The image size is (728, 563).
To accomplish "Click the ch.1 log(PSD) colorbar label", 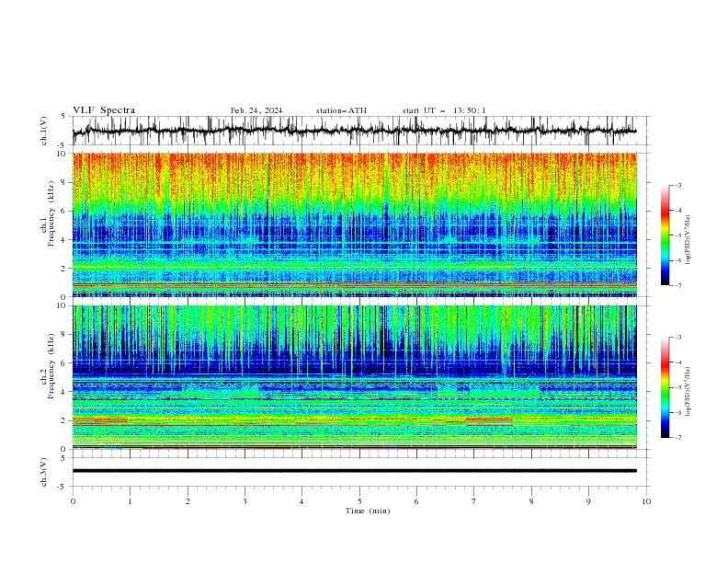I will click(x=688, y=240).
